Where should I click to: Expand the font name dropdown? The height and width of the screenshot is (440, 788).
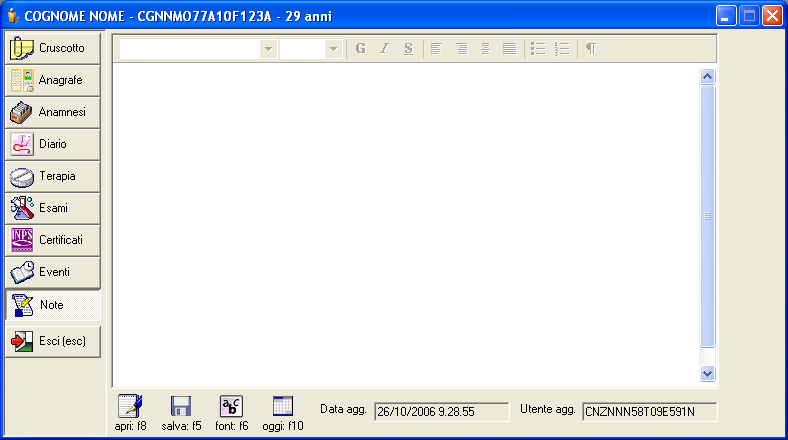(x=268, y=48)
